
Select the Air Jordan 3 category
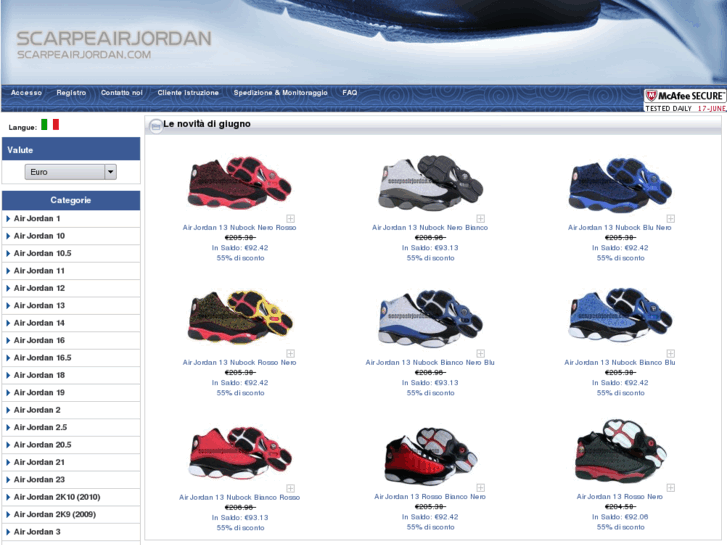pos(71,532)
